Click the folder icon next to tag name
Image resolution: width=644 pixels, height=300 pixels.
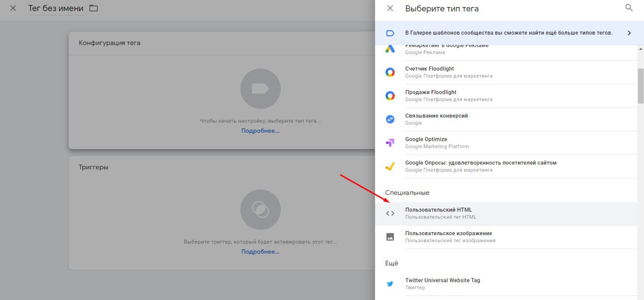coord(94,8)
